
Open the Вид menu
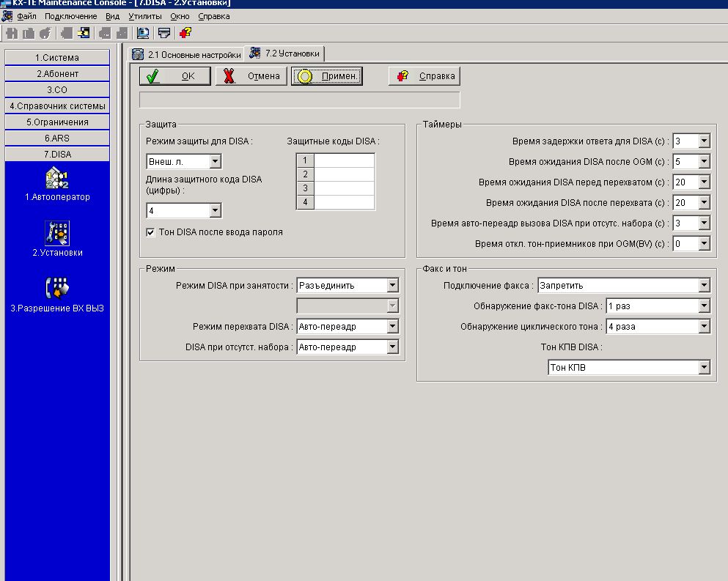click(112, 16)
